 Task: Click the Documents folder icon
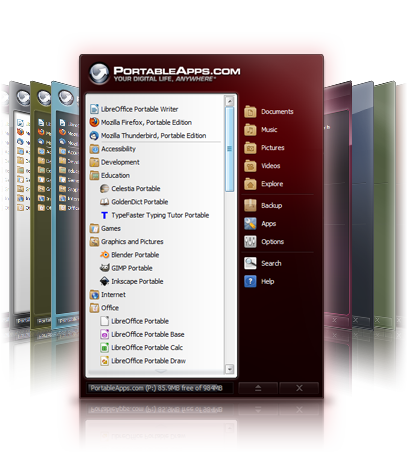250,112
